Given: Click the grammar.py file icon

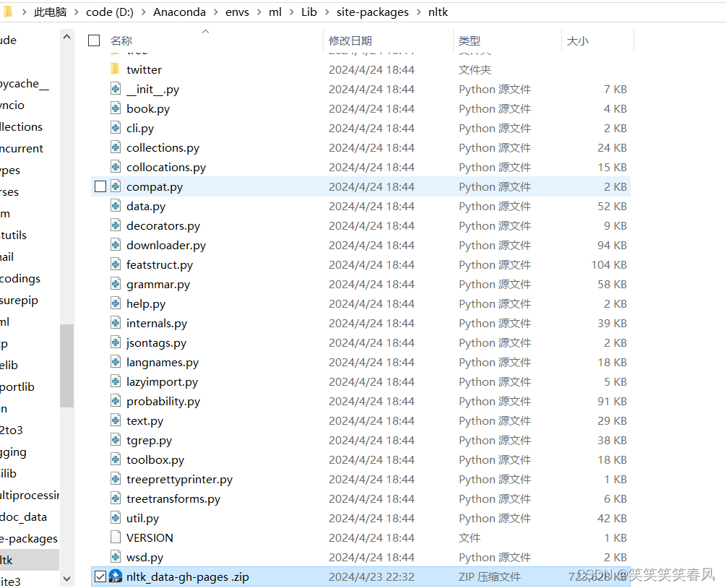Looking at the screenshot, I should pos(116,283).
